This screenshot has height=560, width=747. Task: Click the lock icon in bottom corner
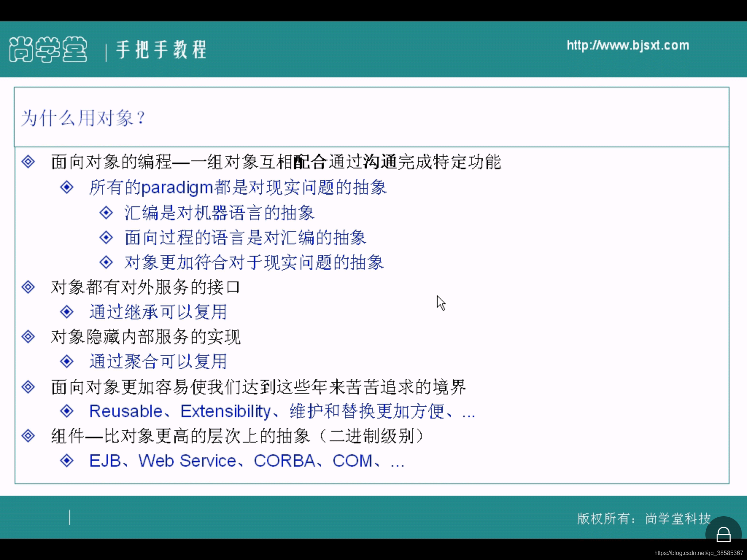pos(723,535)
